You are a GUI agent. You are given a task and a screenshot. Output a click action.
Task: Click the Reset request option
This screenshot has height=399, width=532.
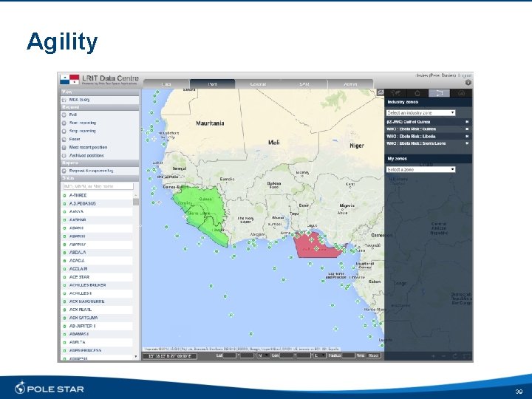[x=100, y=139]
